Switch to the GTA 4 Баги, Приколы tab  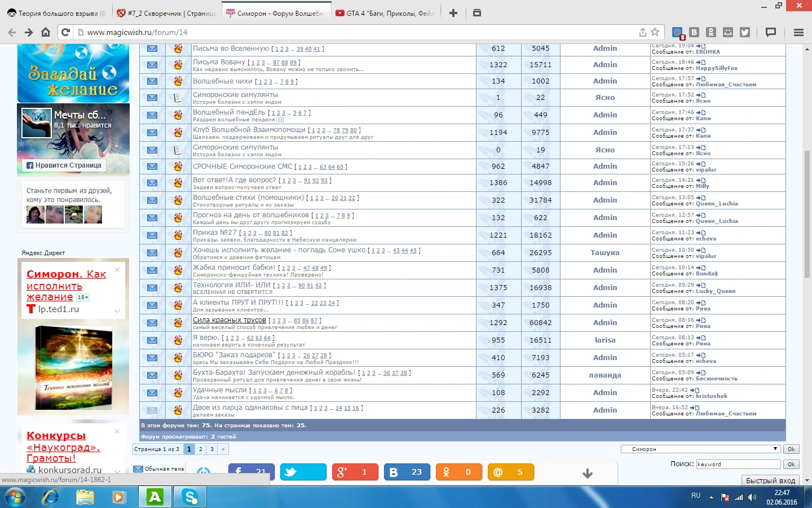(x=385, y=13)
